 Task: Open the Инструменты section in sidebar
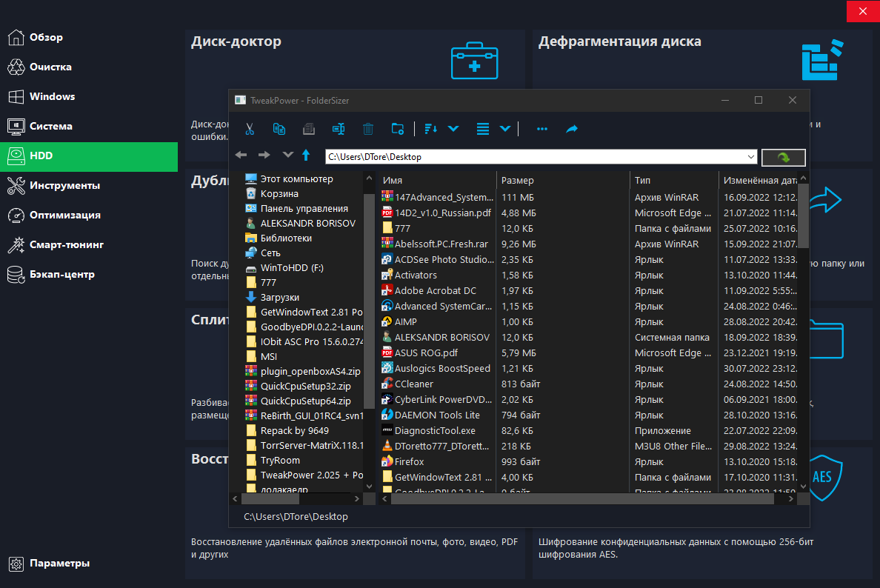[x=89, y=186]
